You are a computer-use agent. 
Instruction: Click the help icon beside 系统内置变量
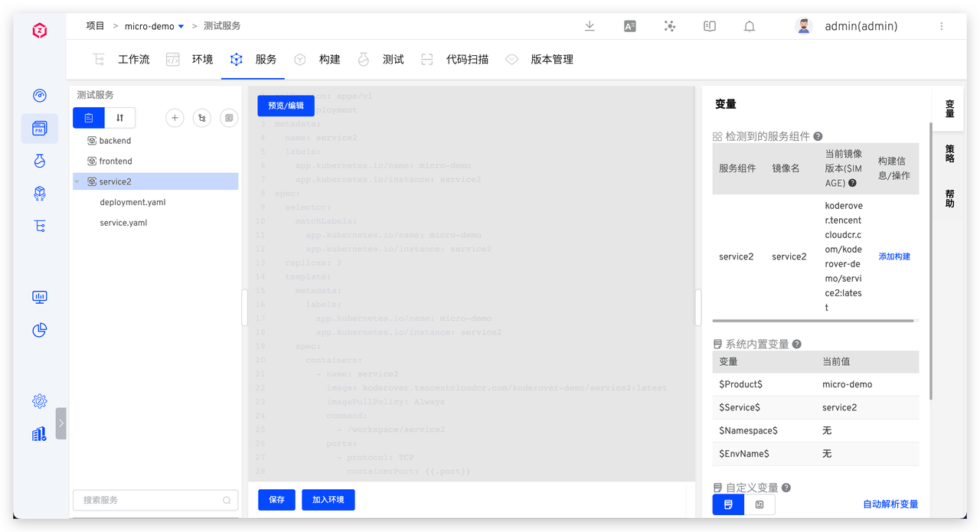pos(796,344)
